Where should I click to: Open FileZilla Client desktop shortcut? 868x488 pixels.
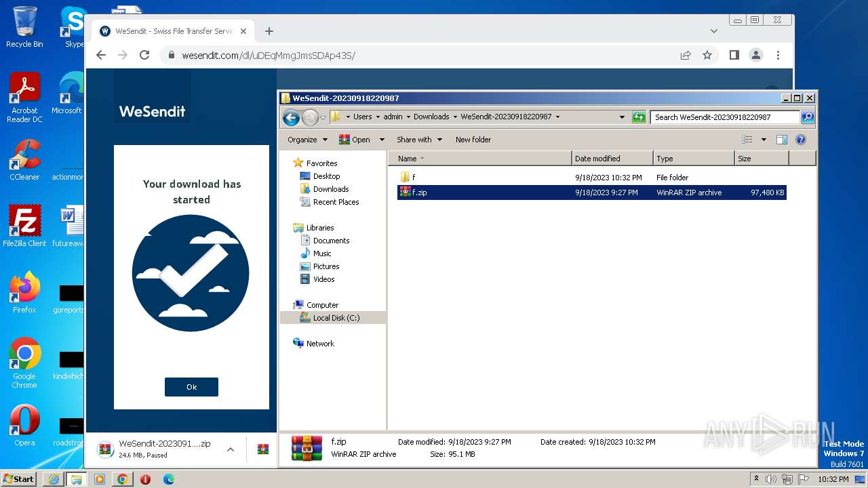point(24,226)
